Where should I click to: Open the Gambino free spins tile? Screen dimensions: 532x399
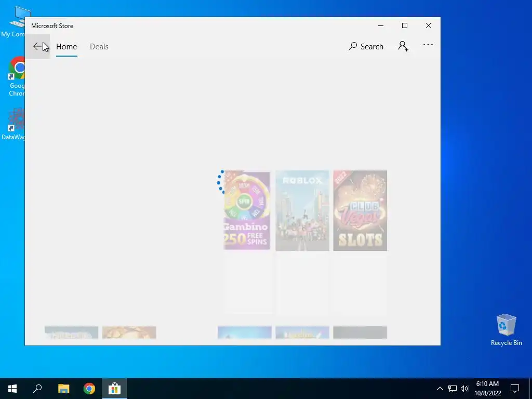pos(247,210)
